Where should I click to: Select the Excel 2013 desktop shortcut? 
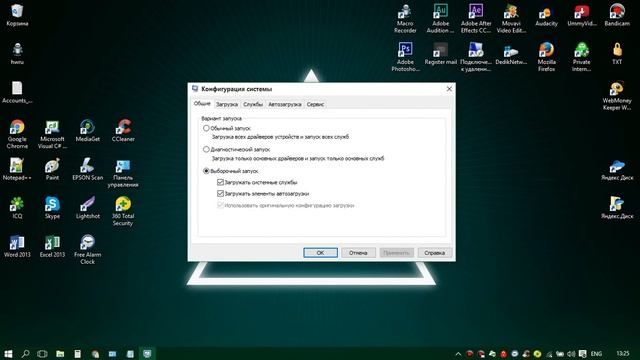click(52, 246)
